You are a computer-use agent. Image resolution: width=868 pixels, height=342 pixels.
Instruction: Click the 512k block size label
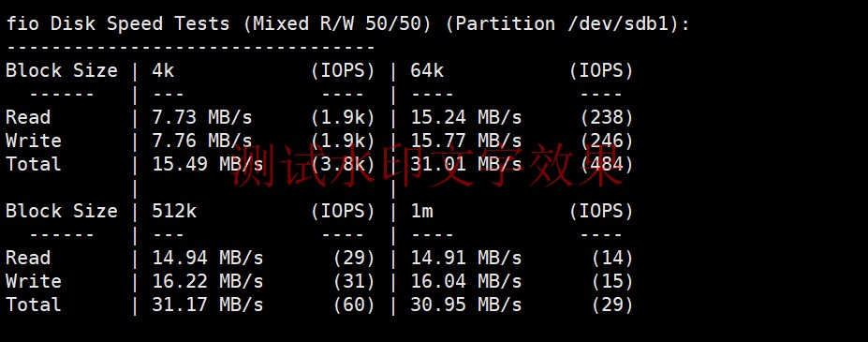click(x=174, y=211)
